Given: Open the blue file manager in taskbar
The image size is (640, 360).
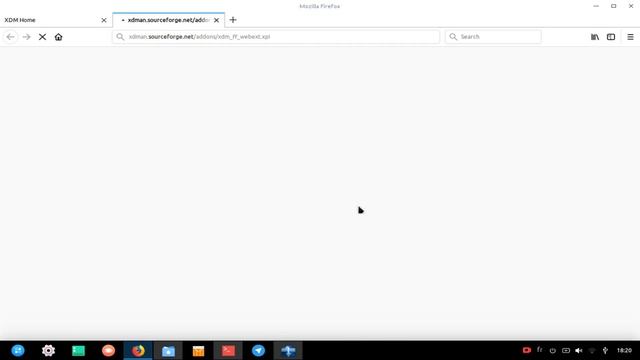Looking at the screenshot, I should (x=168, y=351).
